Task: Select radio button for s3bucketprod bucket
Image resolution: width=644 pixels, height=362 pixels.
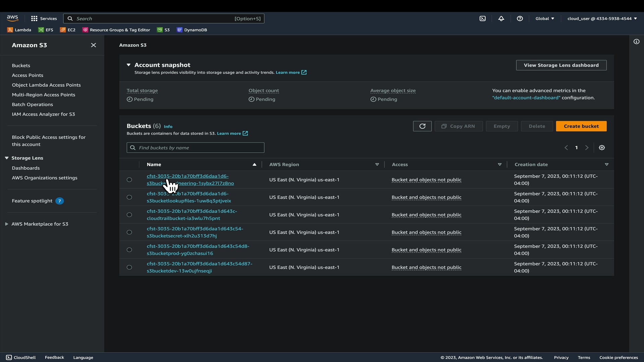Action: (129, 250)
